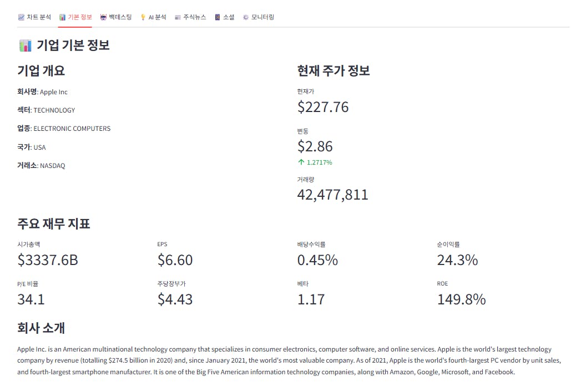Viewport: 571px width, 392px height.
Task: Click the 회사 소개 description paragraph
Action: click(x=285, y=360)
